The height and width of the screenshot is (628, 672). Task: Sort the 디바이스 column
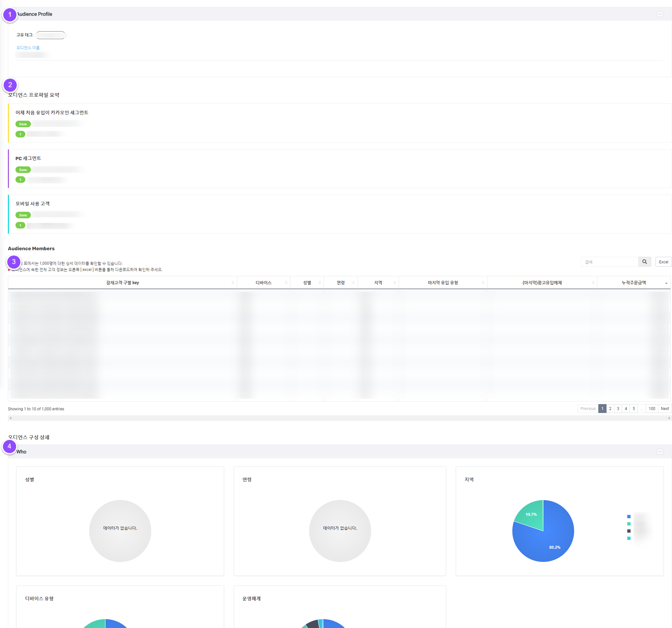pos(263,283)
